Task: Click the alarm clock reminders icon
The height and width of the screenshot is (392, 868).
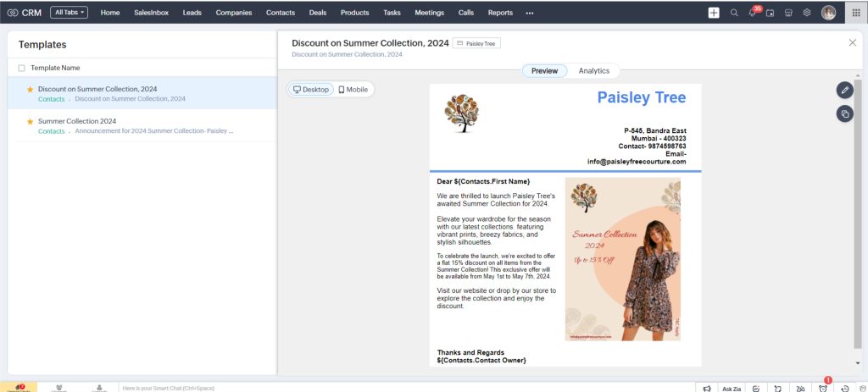Action: (x=823, y=388)
